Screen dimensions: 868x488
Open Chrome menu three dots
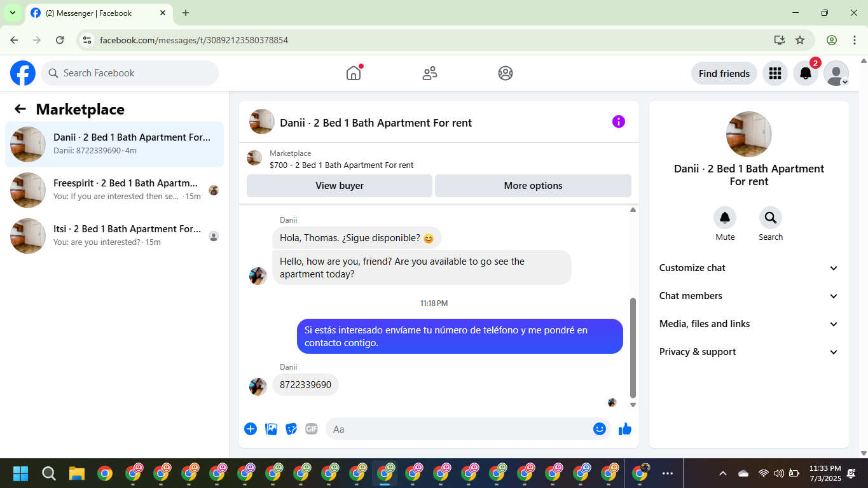pos(854,40)
